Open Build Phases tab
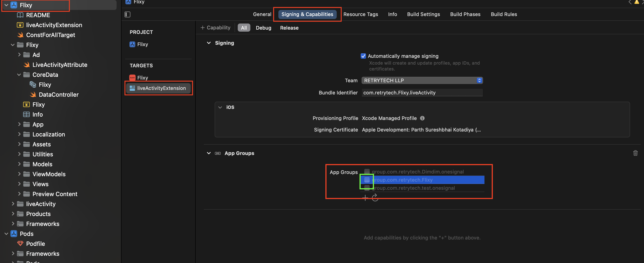Viewport: 644px width, 263px height. [x=465, y=14]
